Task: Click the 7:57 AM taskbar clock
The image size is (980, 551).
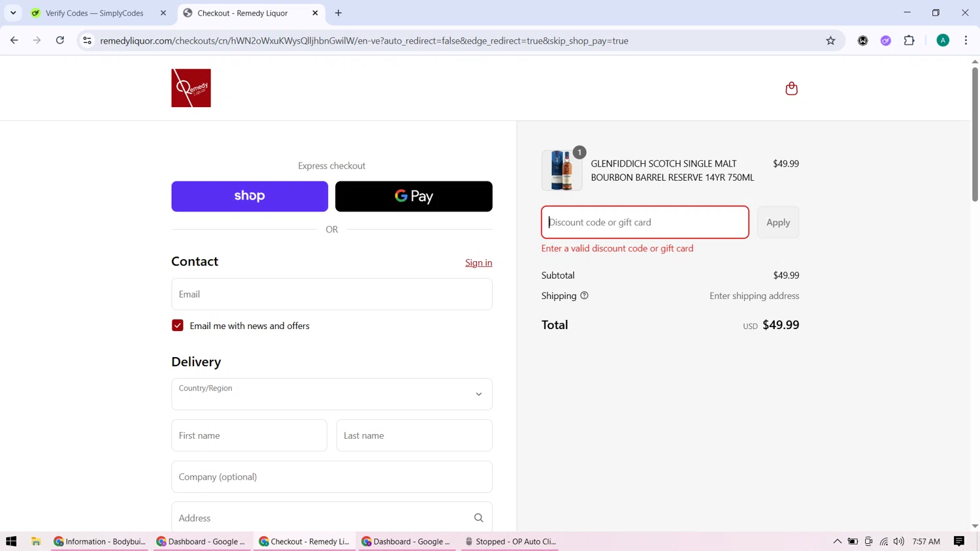Action: pos(926,541)
